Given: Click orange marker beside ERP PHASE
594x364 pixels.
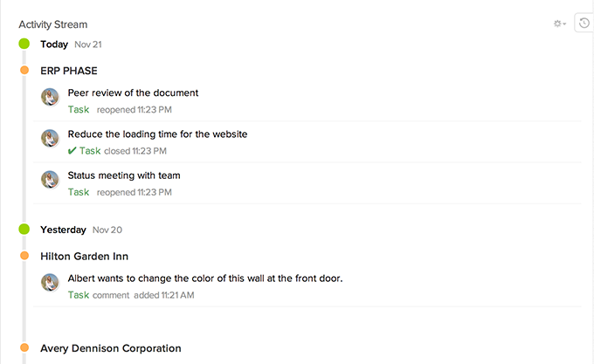Looking at the screenshot, I should (x=24, y=70).
